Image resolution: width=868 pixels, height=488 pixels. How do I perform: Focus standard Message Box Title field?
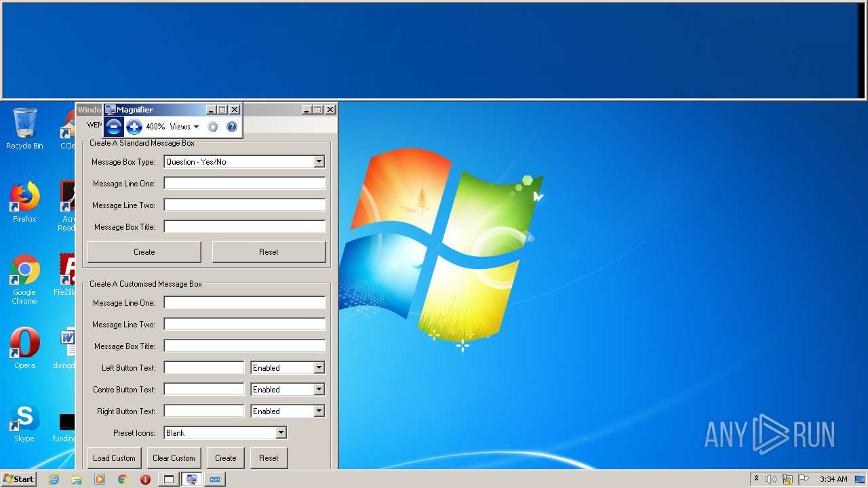click(x=245, y=226)
